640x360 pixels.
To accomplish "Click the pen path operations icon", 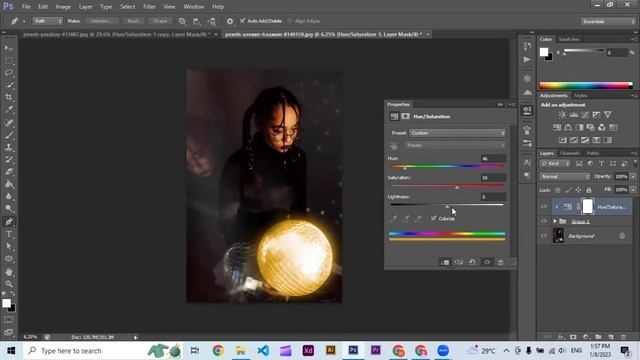I will pos(182,21).
